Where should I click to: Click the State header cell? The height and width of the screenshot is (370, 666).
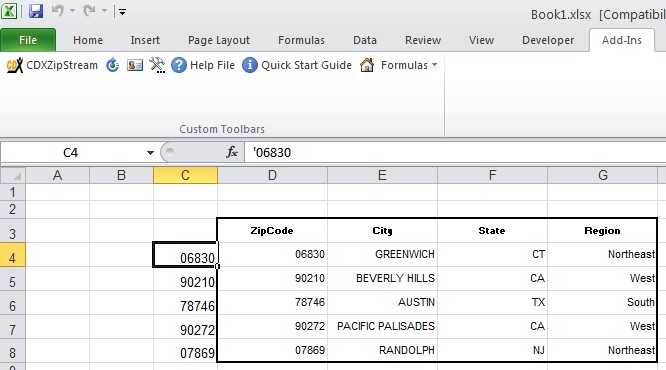coord(492,231)
